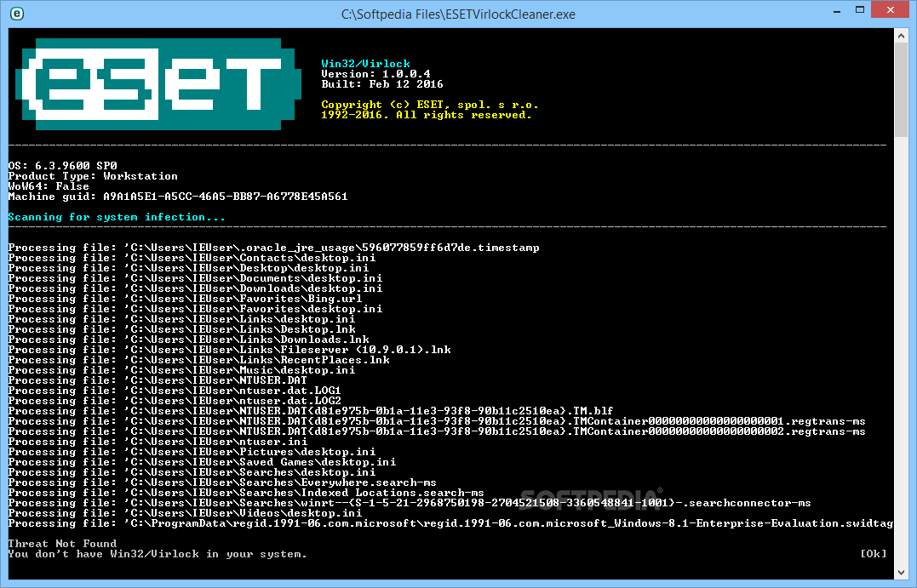This screenshot has width=917, height=588.
Task: Click '1992-2016. All rights reserved.' text
Action: click(427, 115)
